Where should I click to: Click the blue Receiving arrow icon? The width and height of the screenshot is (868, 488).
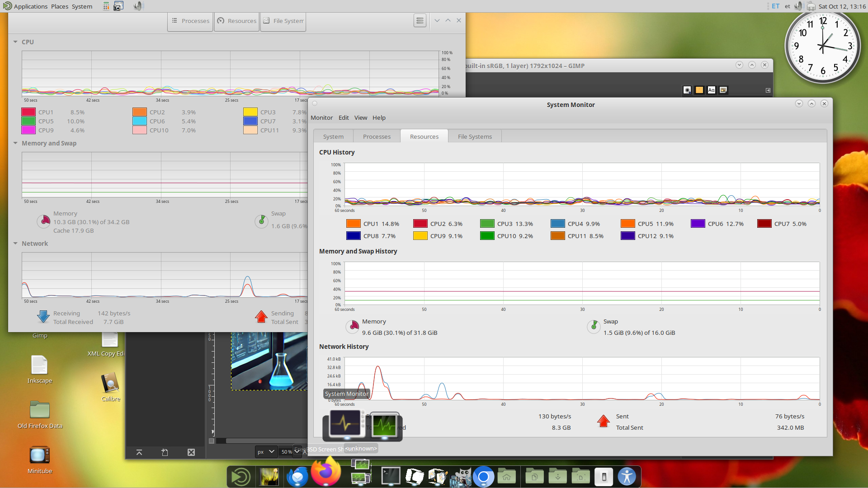click(43, 317)
